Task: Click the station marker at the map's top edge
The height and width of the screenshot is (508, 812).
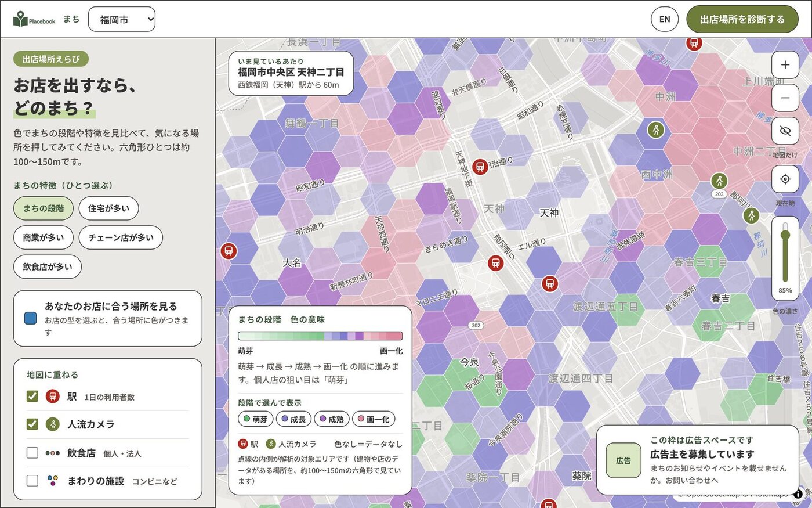Action: coord(694,43)
